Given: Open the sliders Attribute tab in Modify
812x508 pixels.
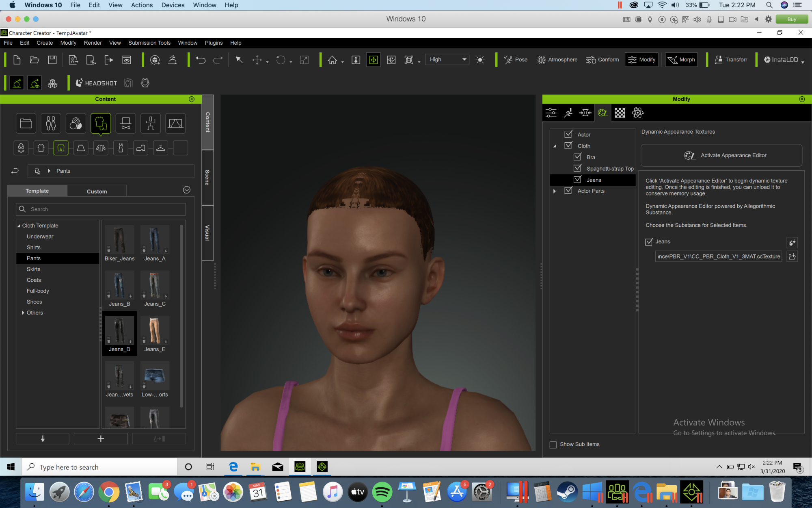Looking at the screenshot, I should click(x=551, y=113).
